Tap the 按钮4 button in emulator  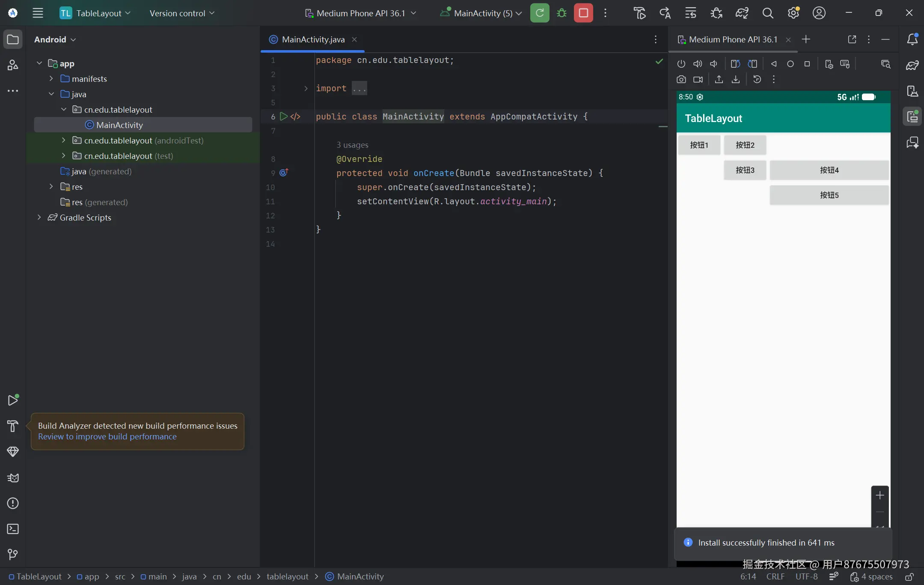[829, 170]
